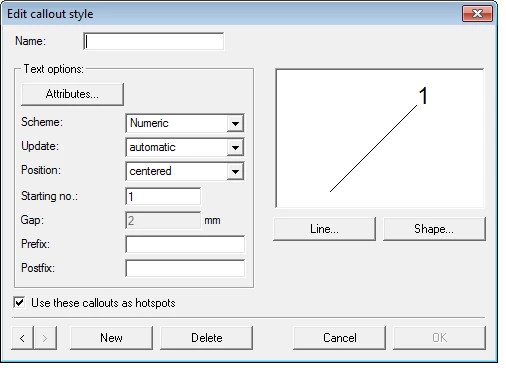Image resolution: width=506 pixels, height=370 pixels.
Task: Open the Line... settings
Action: pyautogui.click(x=324, y=229)
